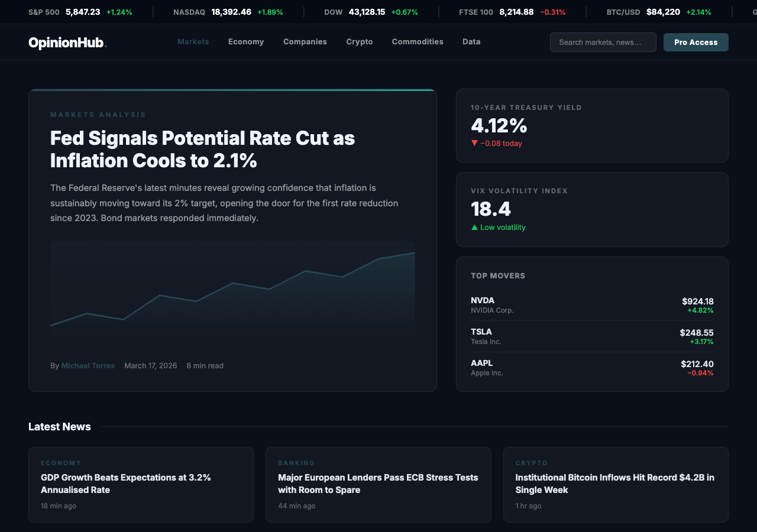Viewport: 757px width, 532px height.
Task: Click the search markets input field
Action: tap(603, 43)
